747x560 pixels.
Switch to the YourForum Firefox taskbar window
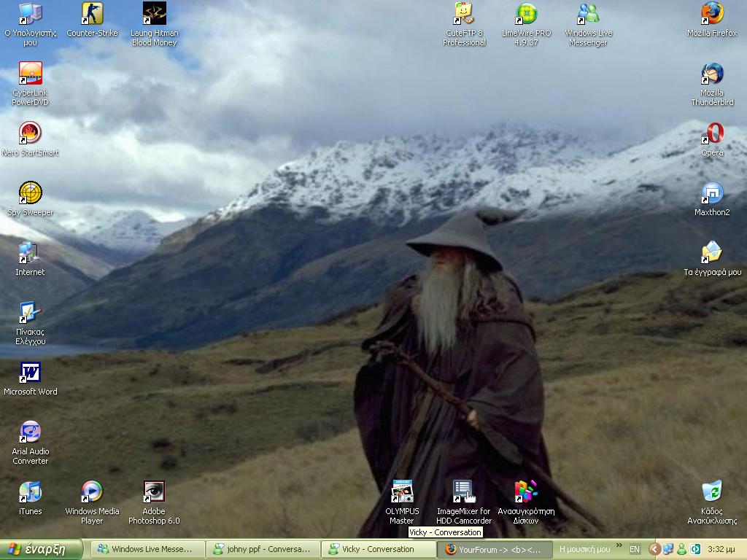(495, 550)
